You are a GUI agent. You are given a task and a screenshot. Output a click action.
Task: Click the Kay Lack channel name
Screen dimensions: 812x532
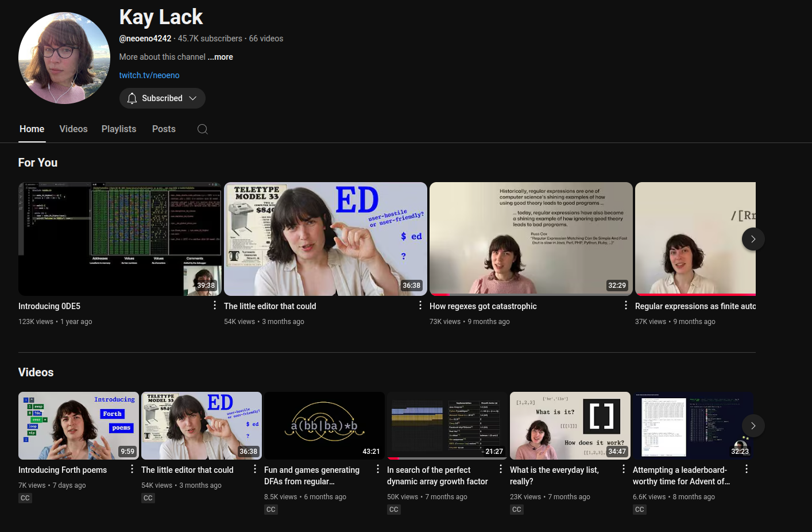[x=161, y=17]
